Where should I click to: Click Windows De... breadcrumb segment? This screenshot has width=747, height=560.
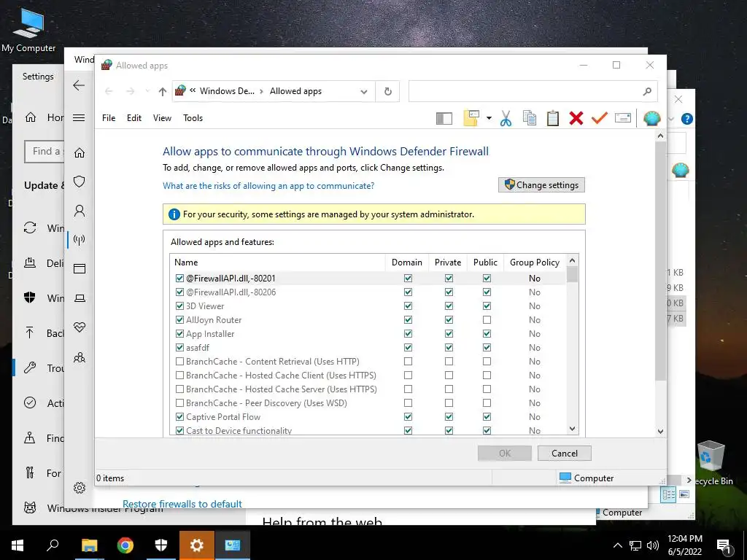click(x=228, y=91)
